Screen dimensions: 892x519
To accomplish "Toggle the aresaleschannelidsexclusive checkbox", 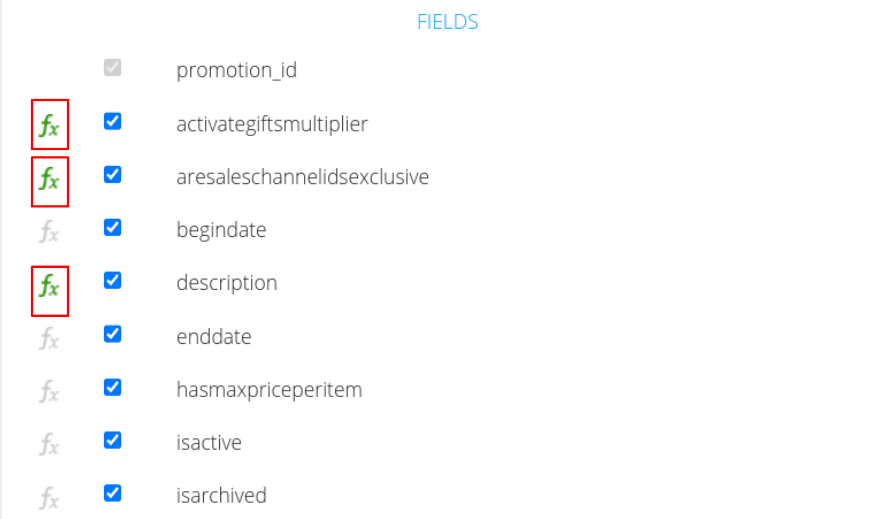I will pos(113,174).
